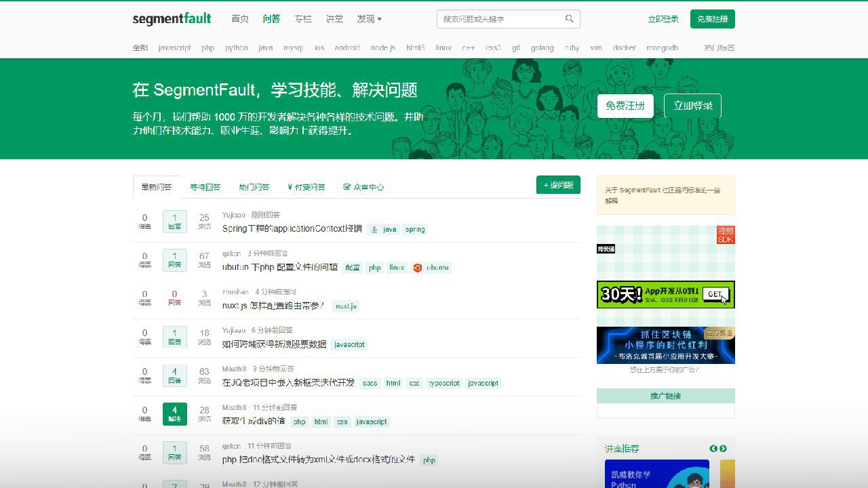
Task: Click the 立即登录 link in the header
Action: click(663, 19)
